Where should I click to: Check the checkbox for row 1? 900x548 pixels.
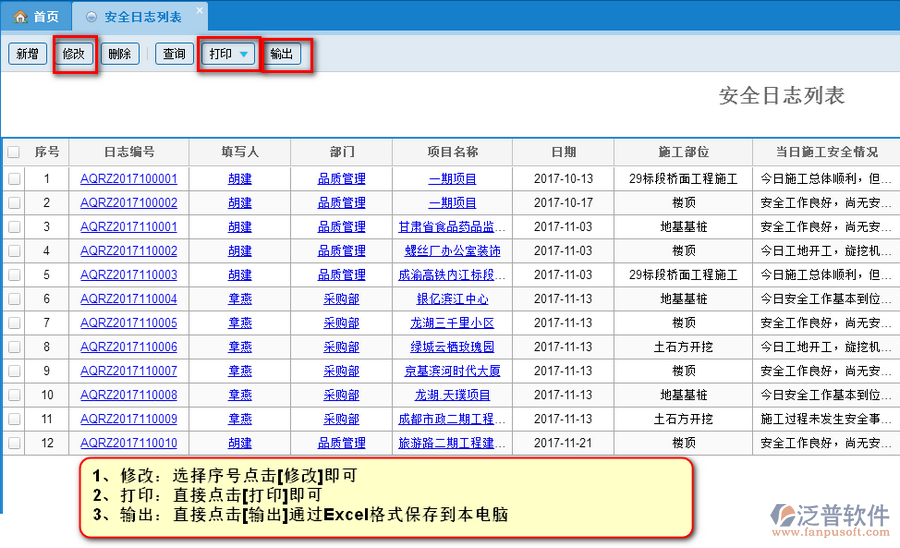pos(13,179)
